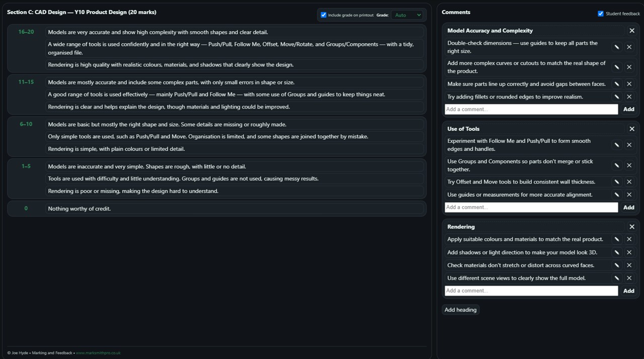This screenshot has width=644, height=359.
Task: Open the marksmithpro.co.uk link
Action: [x=98, y=353]
